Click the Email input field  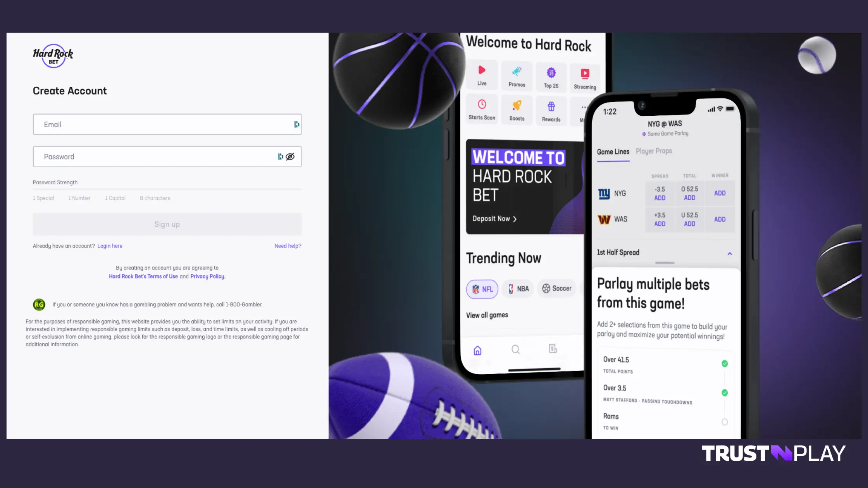(x=167, y=124)
